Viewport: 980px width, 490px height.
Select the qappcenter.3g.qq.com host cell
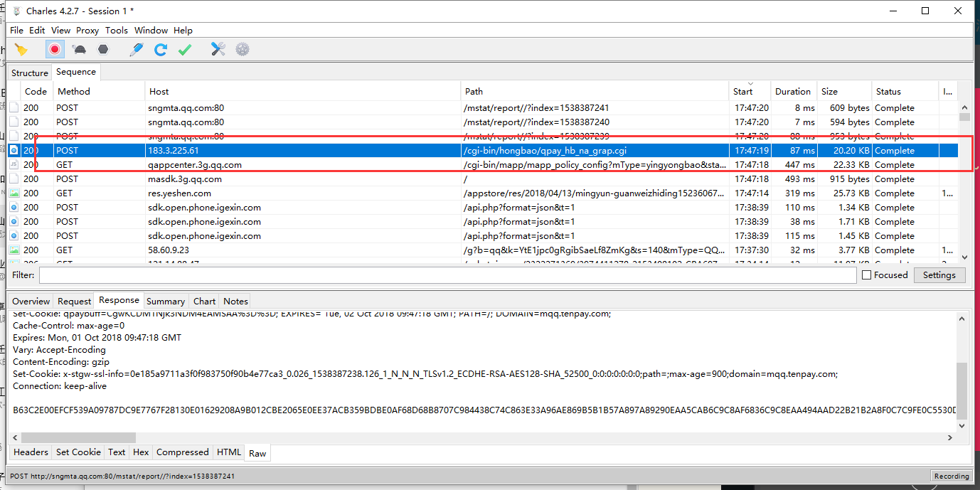coord(303,165)
